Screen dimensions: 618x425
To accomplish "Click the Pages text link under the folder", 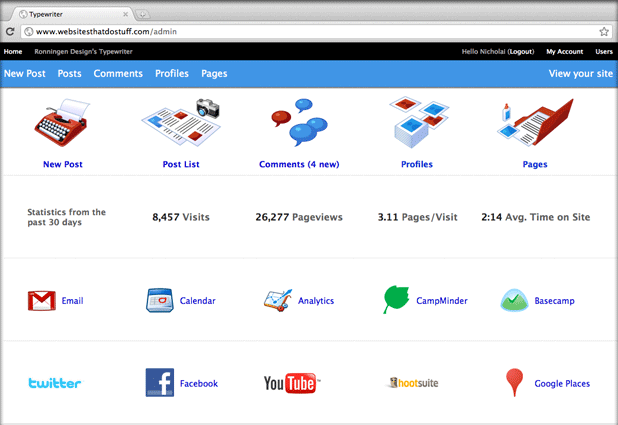I will (x=535, y=164).
